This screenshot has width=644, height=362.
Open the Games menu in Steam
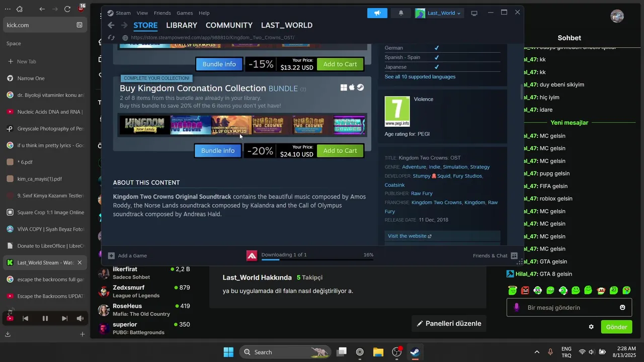pyautogui.click(x=185, y=13)
